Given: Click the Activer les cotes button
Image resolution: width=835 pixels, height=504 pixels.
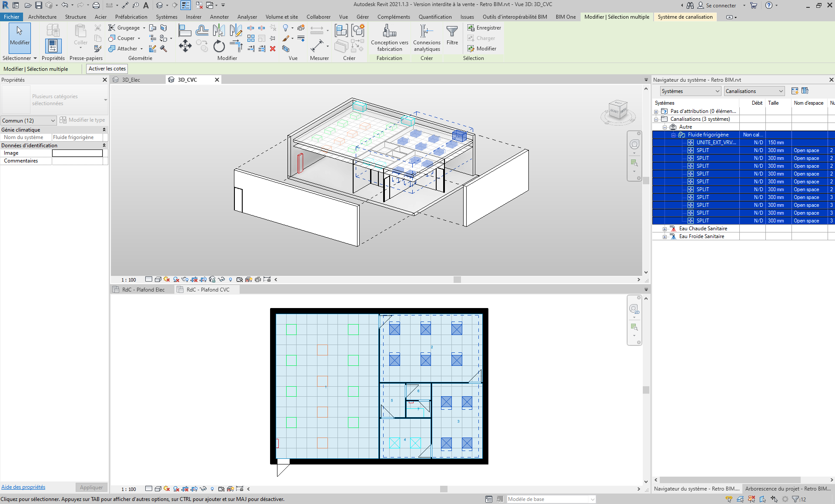Looking at the screenshot, I should point(107,69).
